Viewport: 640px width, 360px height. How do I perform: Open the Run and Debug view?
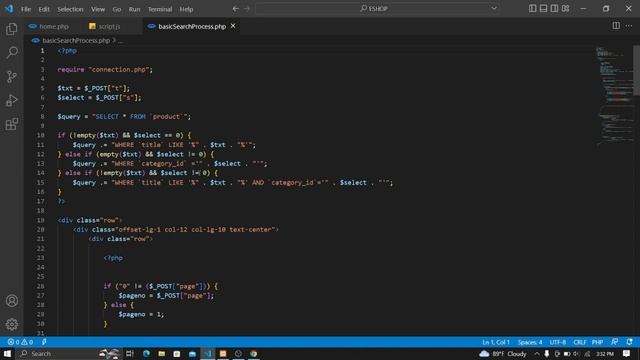click(x=12, y=100)
